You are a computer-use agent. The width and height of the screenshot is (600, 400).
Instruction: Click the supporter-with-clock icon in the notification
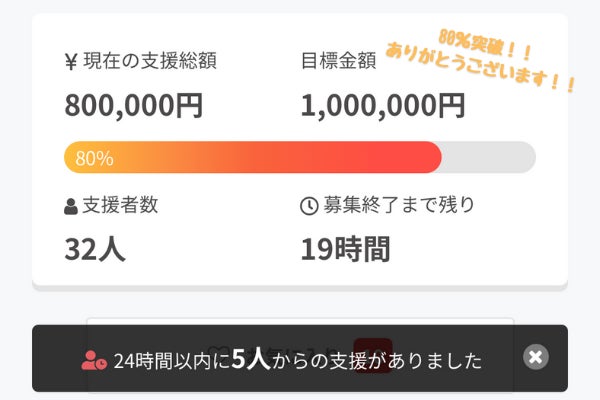pos(94,360)
